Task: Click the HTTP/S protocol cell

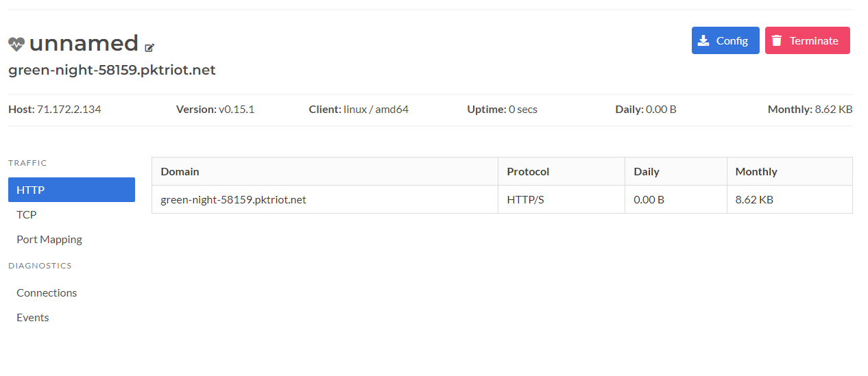Action: click(x=525, y=200)
